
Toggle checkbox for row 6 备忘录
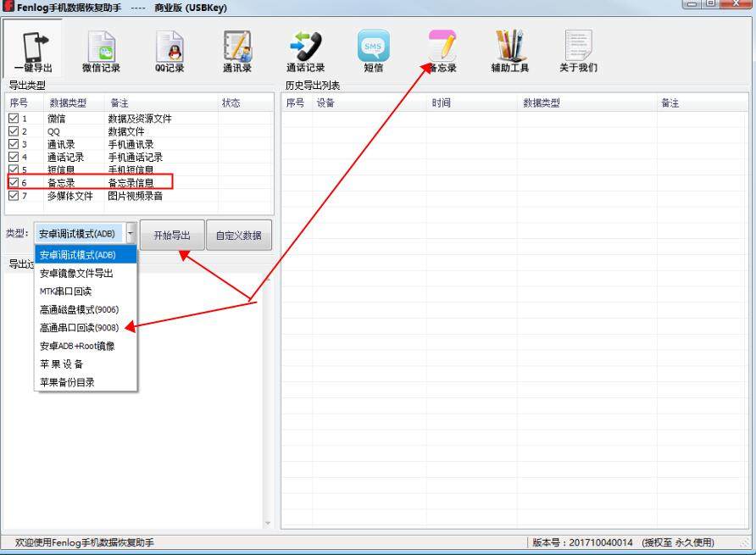(x=14, y=182)
